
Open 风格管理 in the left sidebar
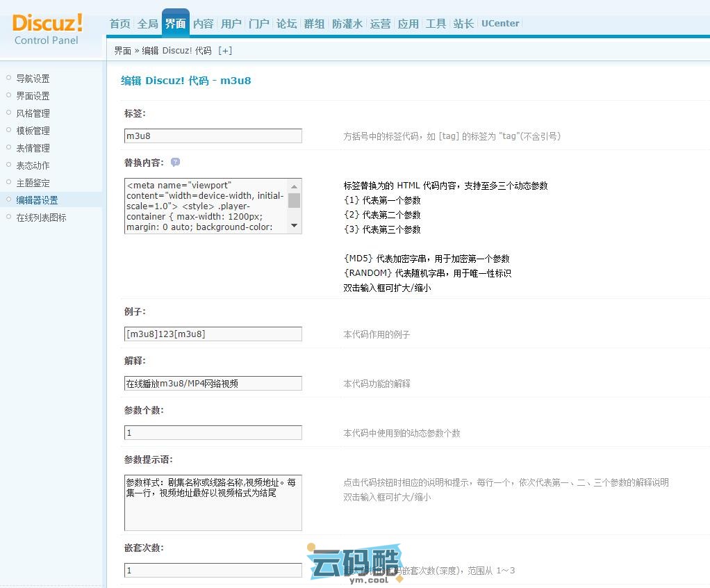click(33, 113)
